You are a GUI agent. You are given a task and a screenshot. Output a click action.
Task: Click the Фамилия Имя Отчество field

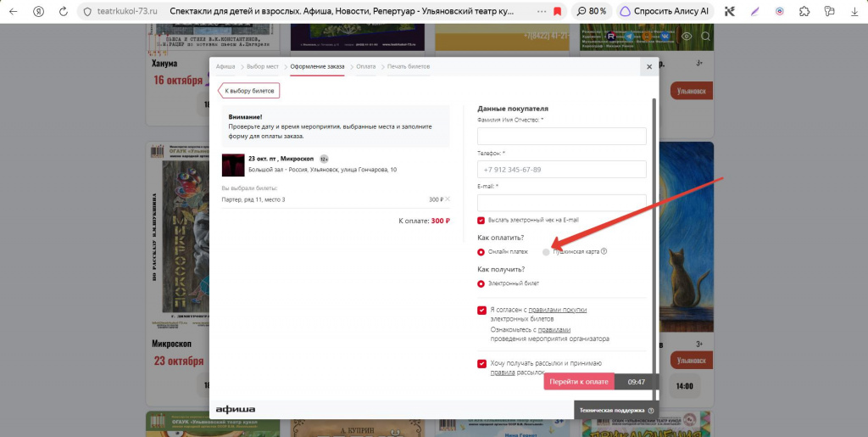[561, 136]
